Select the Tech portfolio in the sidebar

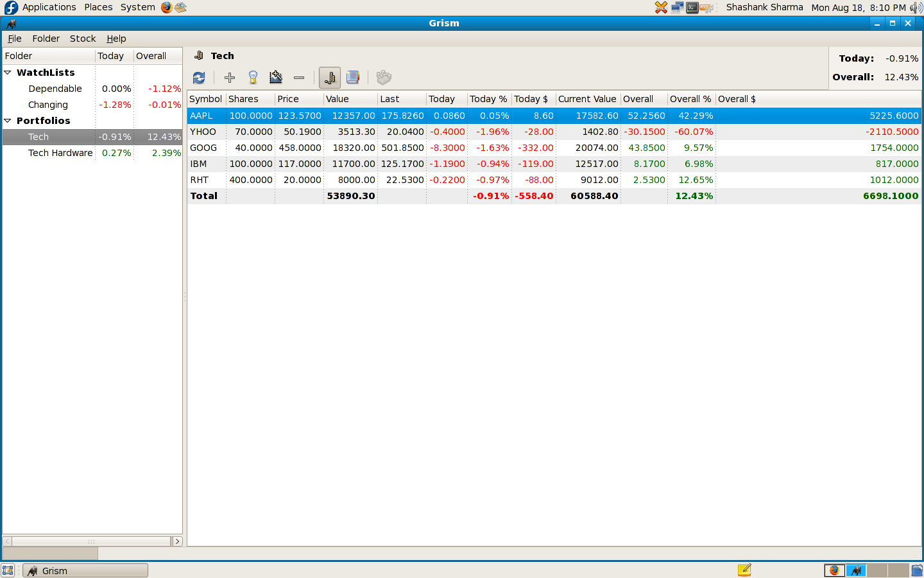click(x=92, y=137)
